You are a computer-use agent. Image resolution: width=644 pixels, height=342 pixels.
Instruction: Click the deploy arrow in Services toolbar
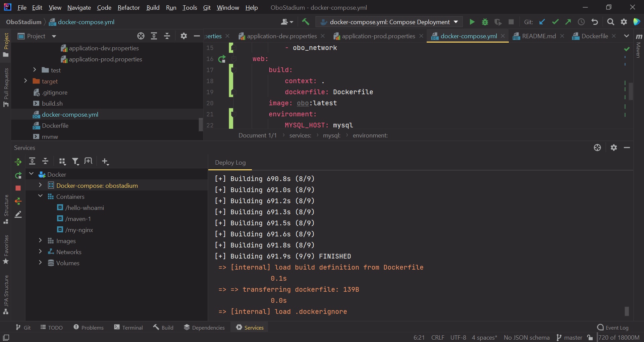click(18, 162)
